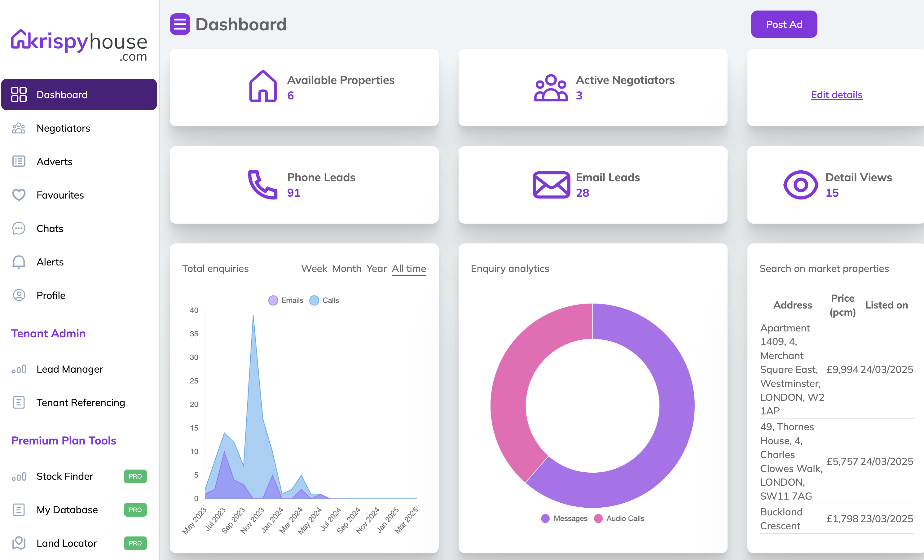Switch total enquiries to Month view

(346, 268)
